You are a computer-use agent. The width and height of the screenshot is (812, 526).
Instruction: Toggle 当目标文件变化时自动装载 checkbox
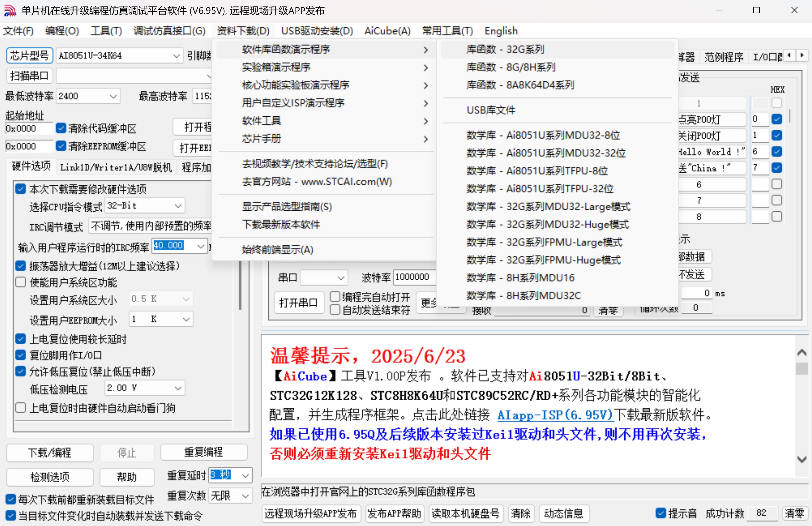[x=11, y=515]
